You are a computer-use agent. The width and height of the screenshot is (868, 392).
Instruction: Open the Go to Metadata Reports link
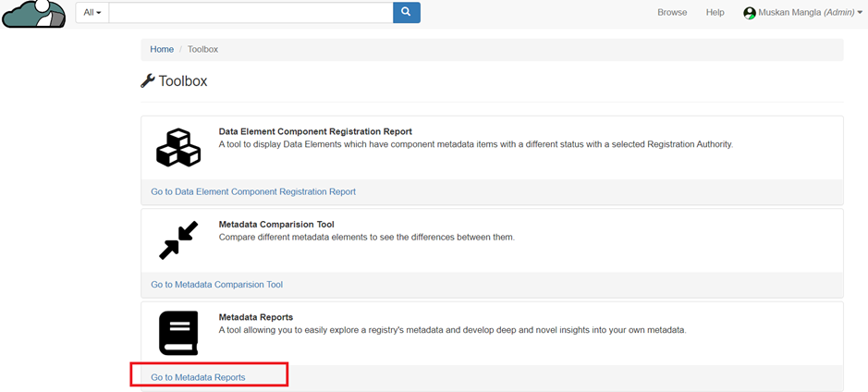pos(198,377)
